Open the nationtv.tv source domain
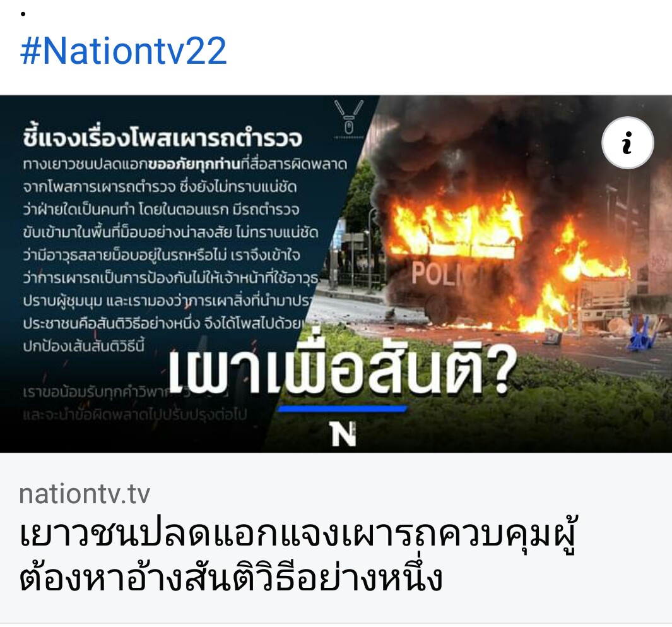This screenshot has width=672, height=627. [85, 494]
